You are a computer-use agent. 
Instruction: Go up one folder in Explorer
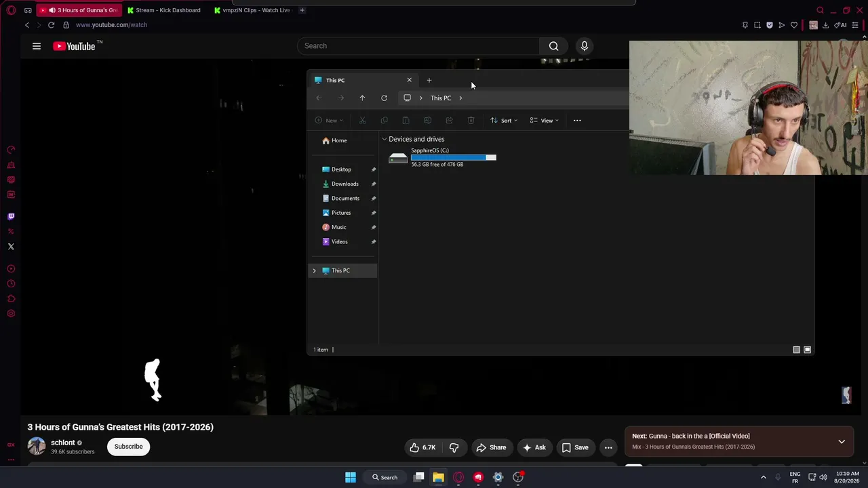[362, 98]
